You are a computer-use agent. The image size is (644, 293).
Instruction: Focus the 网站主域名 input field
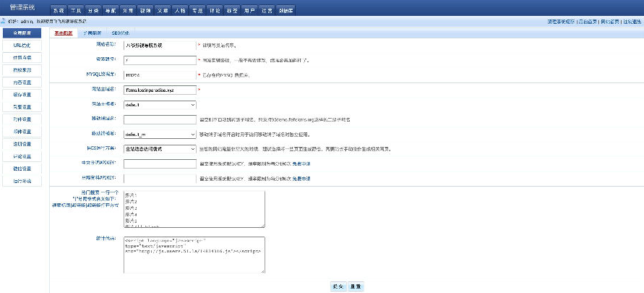160,90
